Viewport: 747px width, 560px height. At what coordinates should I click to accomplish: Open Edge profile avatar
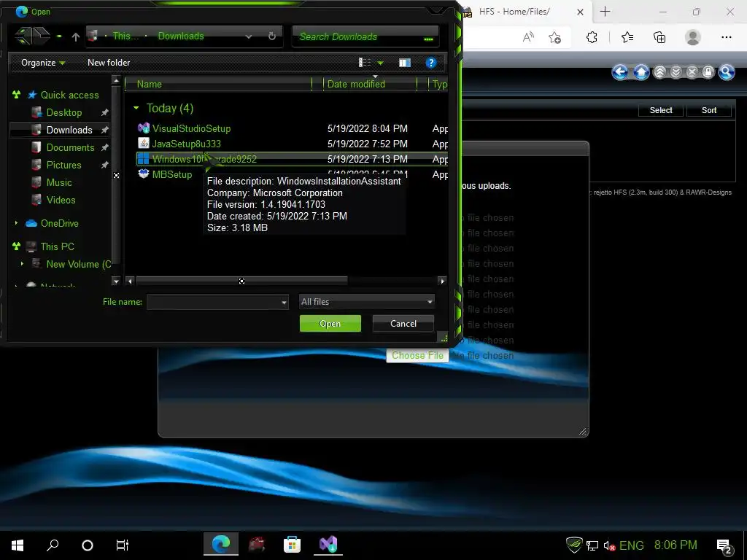click(x=693, y=37)
